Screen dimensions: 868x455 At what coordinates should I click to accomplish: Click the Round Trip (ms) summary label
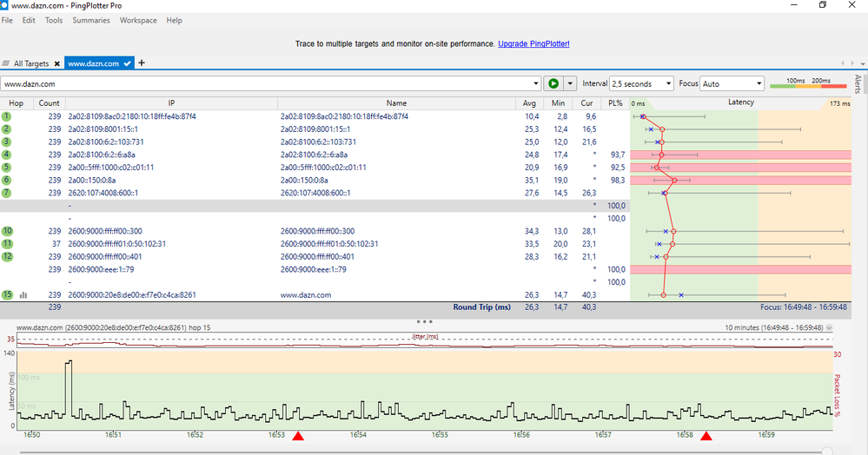click(x=481, y=307)
